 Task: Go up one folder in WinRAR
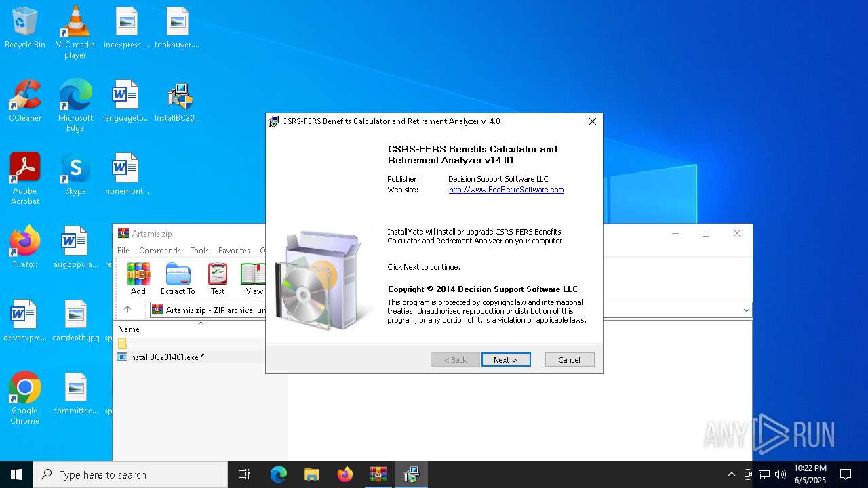pyautogui.click(x=127, y=310)
